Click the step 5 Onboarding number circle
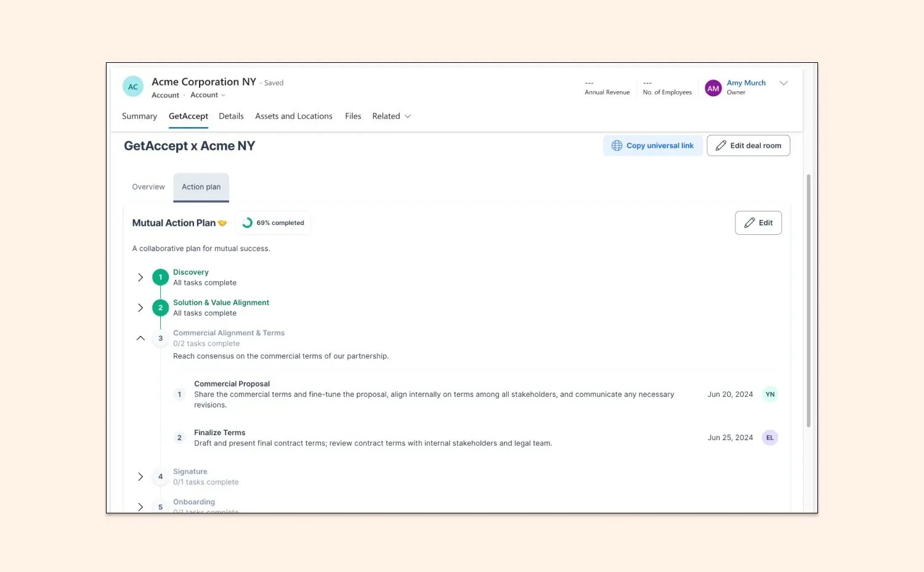Viewport: 924px width, 572px height. tap(160, 507)
